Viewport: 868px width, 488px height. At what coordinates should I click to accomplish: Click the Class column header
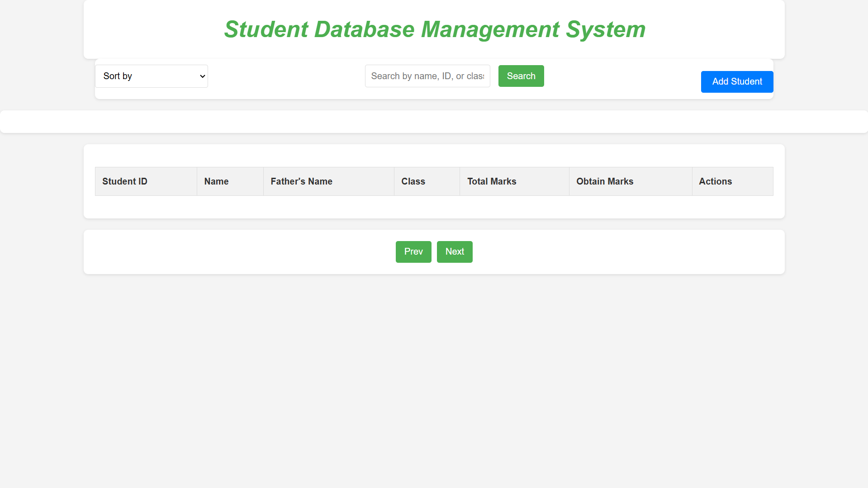pyautogui.click(x=427, y=181)
